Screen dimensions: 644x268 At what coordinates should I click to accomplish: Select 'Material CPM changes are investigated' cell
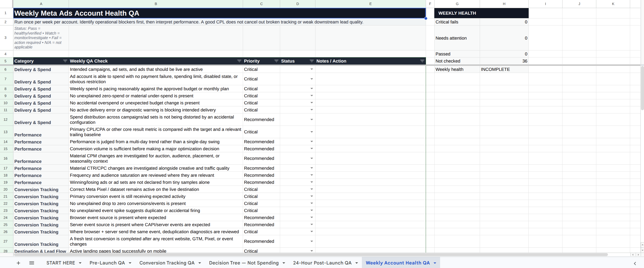[156, 158]
